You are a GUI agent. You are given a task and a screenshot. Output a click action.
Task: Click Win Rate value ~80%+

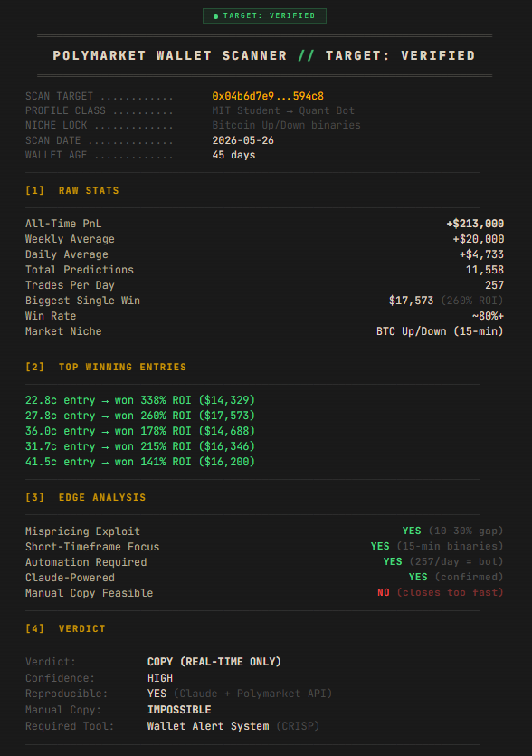click(488, 316)
